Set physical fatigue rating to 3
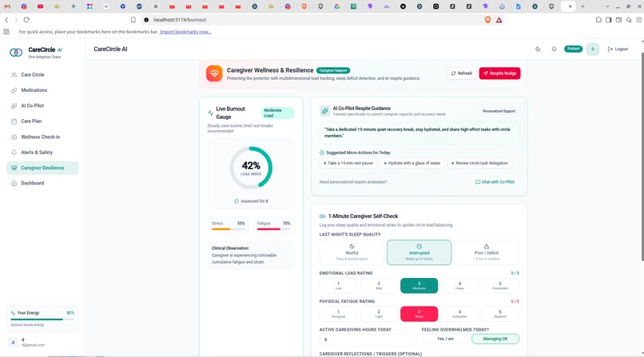This screenshot has width=644, height=357. 419,314
